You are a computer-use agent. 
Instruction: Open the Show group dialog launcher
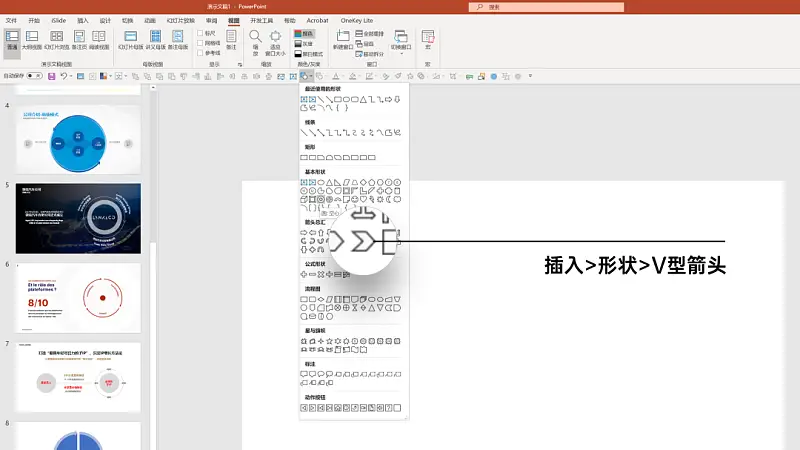tap(240, 65)
